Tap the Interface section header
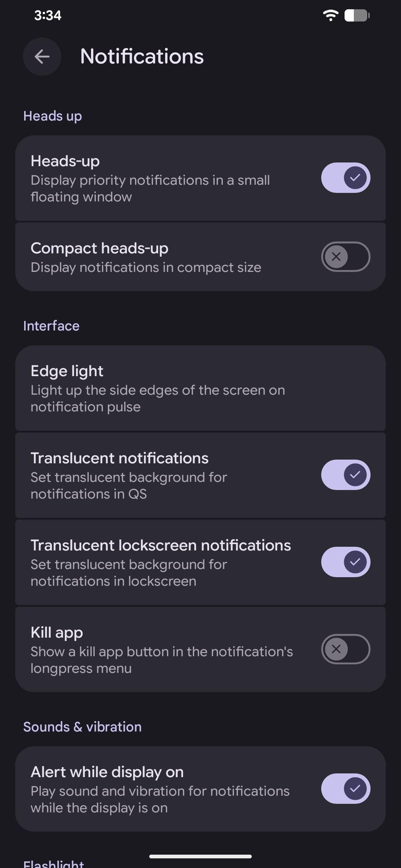 pyautogui.click(x=51, y=326)
